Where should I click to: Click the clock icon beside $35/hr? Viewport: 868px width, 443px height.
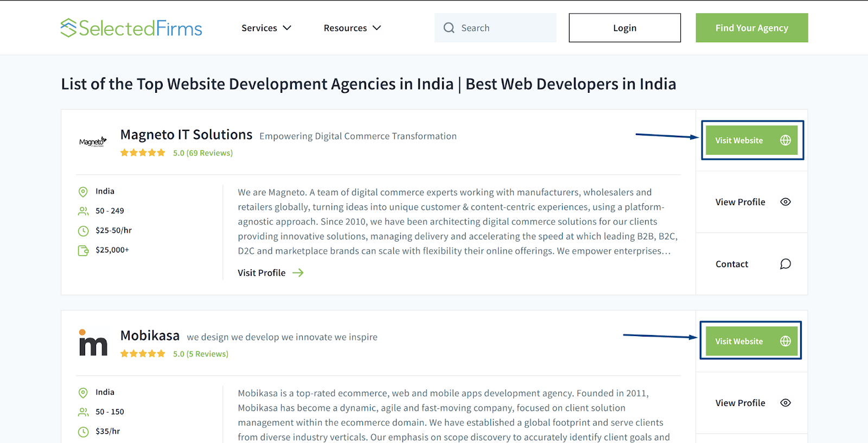pos(83,432)
